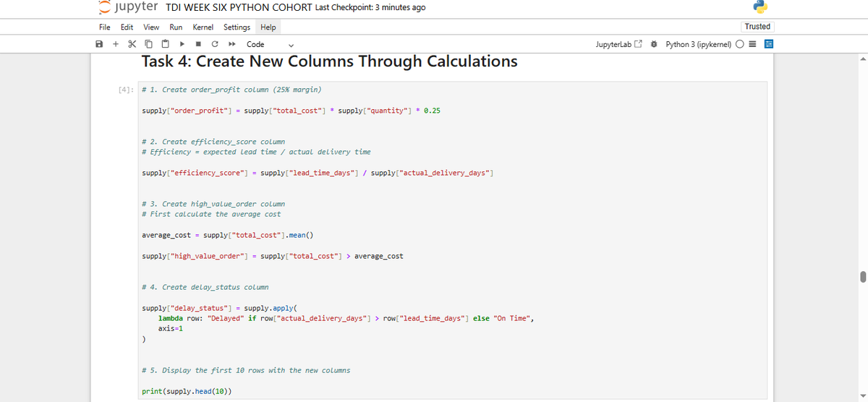Click the Trusted notebook button
Screen dimensions: 868x402
pyautogui.click(x=757, y=27)
